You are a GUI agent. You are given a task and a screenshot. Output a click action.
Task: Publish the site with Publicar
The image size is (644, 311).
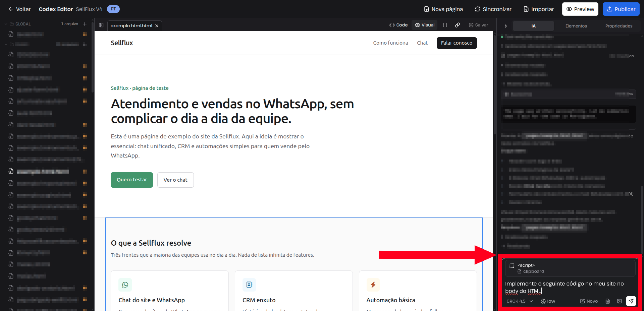[x=621, y=9]
